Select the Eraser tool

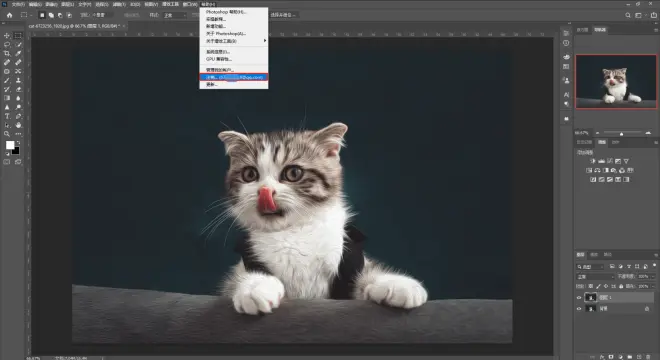coord(18,89)
